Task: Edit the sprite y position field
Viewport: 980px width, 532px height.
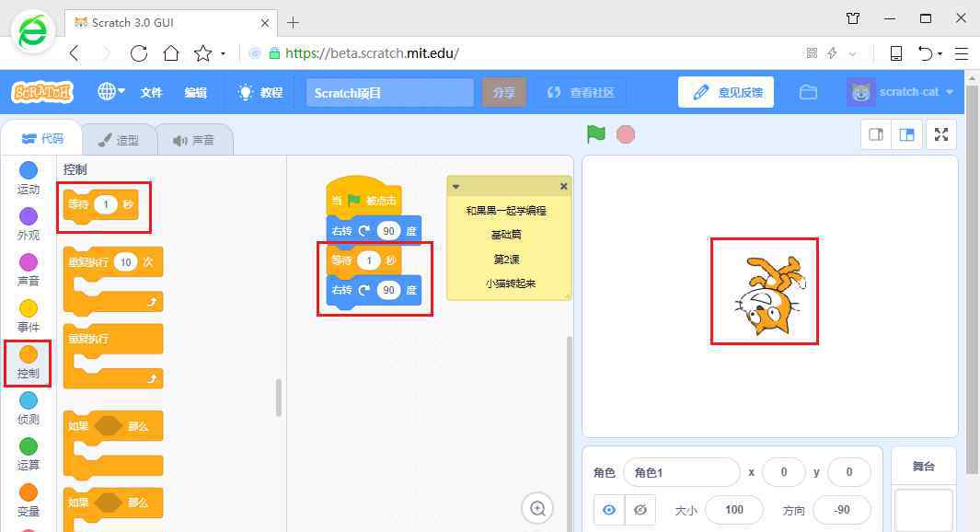Action: [x=848, y=472]
